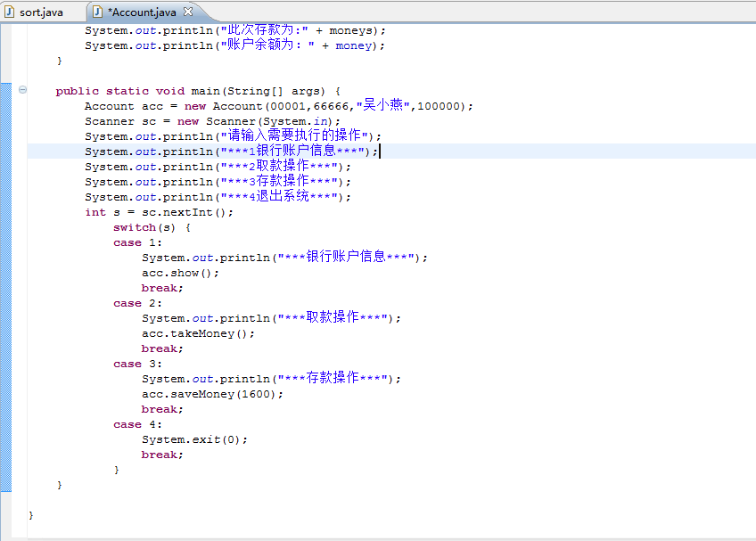Click the 'int s = sc.nextInt();' line
Image resolution: width=756 pixels, height=541 pixels.
coord(159,213)
